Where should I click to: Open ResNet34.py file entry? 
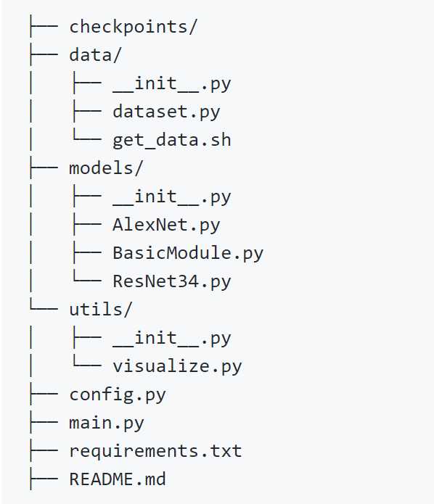pyautogui.click(x=172, y=281)
